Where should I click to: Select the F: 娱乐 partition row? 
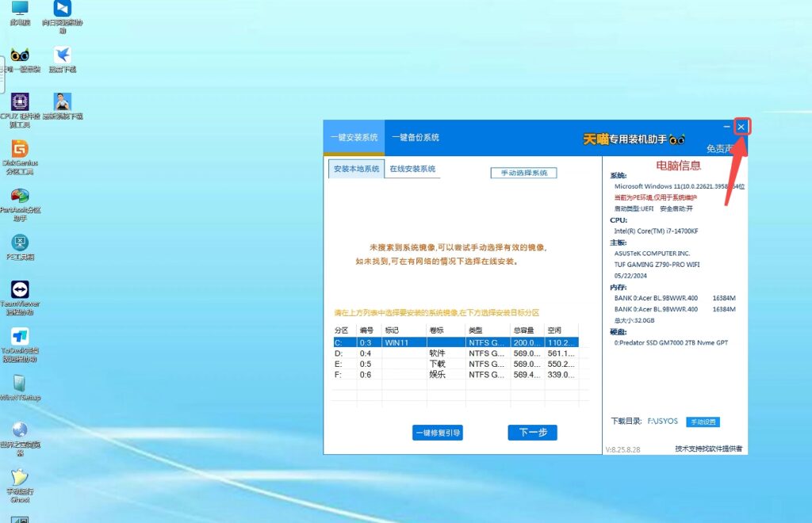456,375
